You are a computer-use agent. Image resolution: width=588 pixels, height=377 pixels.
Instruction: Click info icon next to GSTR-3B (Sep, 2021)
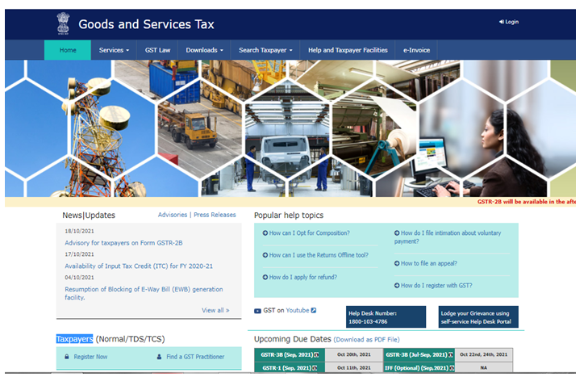pyautogui.click(x=317, y=354)
